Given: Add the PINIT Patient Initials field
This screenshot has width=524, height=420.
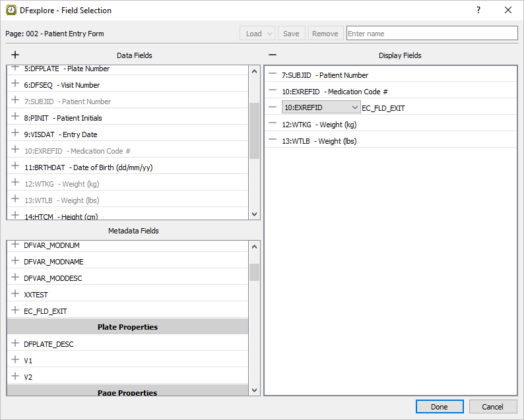Looking at the screenshot, I should click(x=15, y=117).
